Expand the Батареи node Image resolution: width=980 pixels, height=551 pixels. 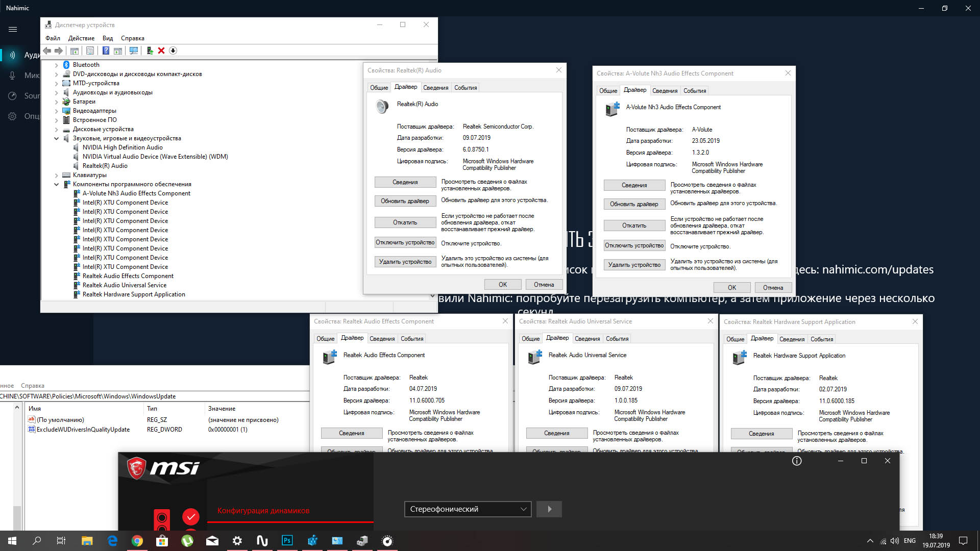tap(56, 102)
